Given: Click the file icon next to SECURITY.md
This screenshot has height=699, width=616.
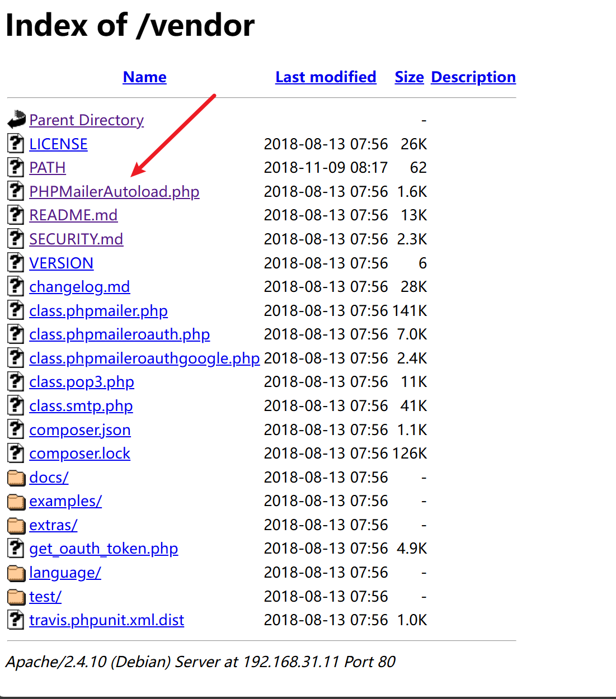Looking at the screenshot, I should [x=16, y=239].
